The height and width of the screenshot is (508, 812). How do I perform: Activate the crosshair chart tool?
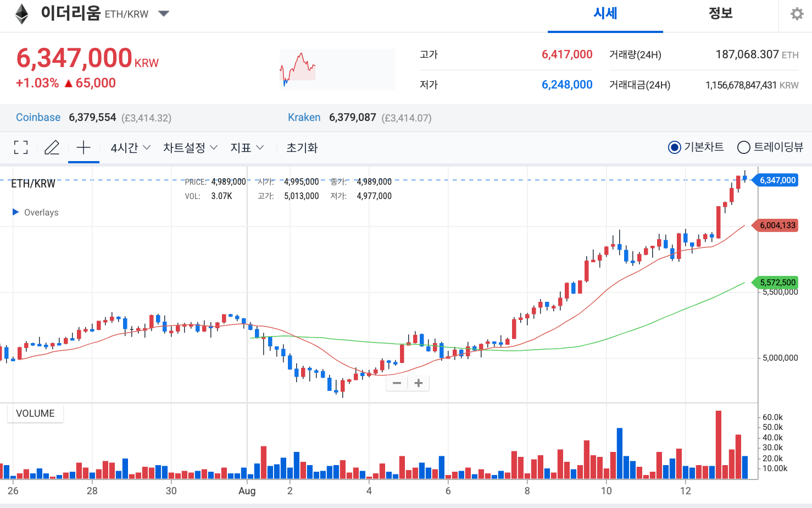pyautogui.click(x=83, y=147)
